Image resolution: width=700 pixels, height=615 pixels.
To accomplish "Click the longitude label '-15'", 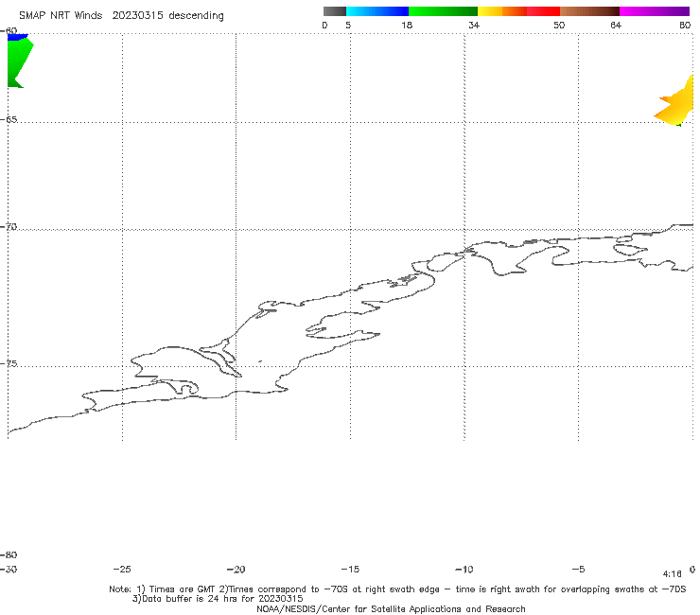I will point(350,569).
